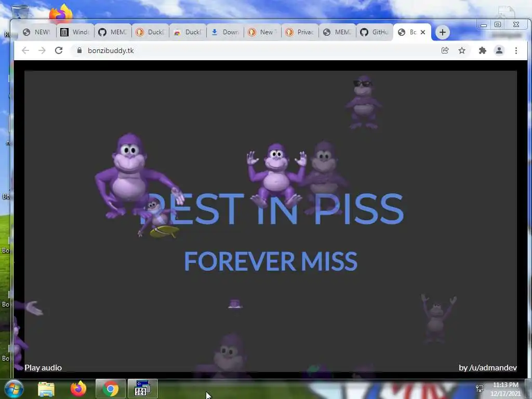532x399 pixels.
Task: Reload the bonzibuddy.tk page
Action: click(x=59, y=50)
